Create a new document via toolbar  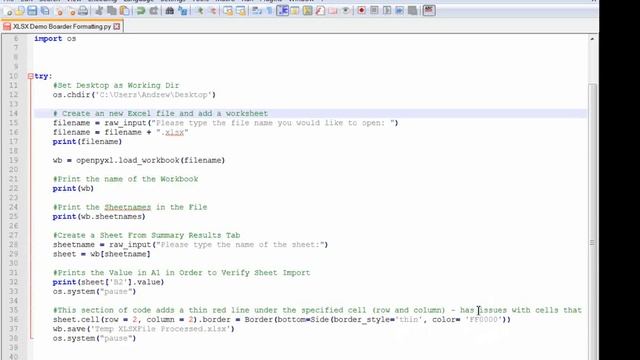(9, 11)
